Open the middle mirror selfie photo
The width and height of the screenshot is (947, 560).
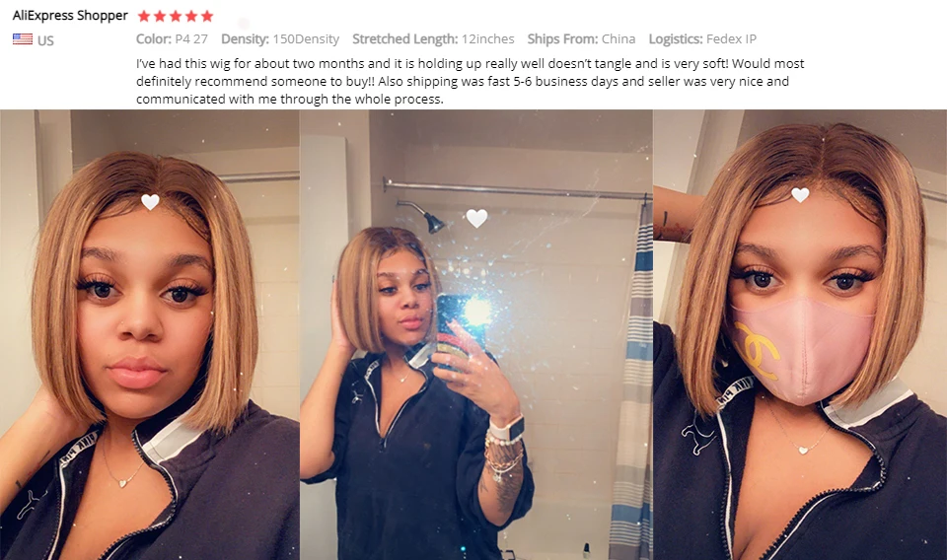(475, 334)
